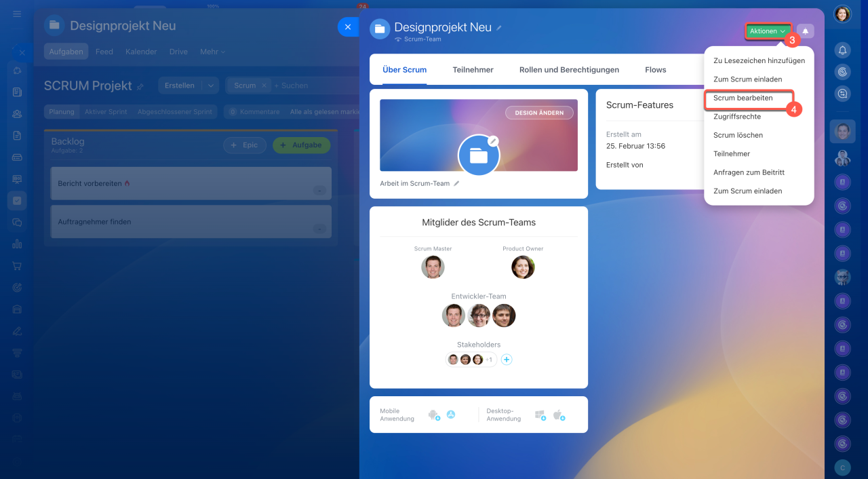
Task: Open the App Store mobile app icon
Action: [x=451, y=415]
